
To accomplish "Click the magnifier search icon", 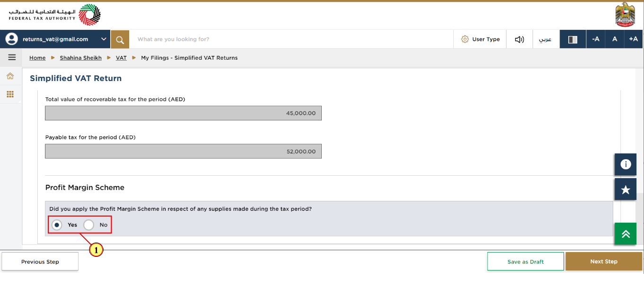I will [x=120, y=39].
